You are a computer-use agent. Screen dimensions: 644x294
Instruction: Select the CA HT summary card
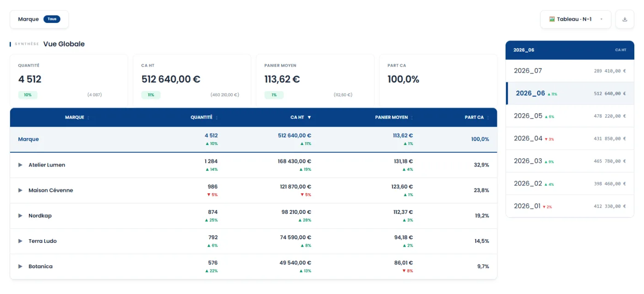coord(192,81)
